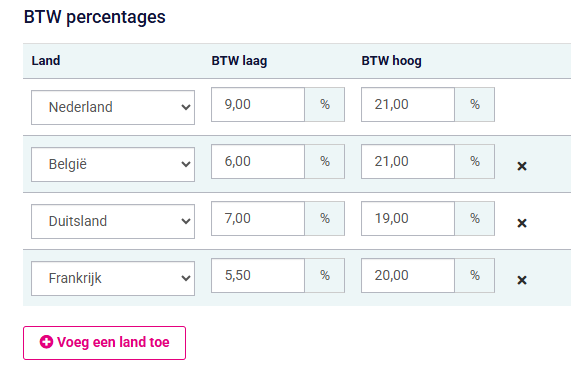Image resolution: width=571 pixels, height=373 pixels.
Task: Open the Nederland country dropdown
Action: coord(113,107)
